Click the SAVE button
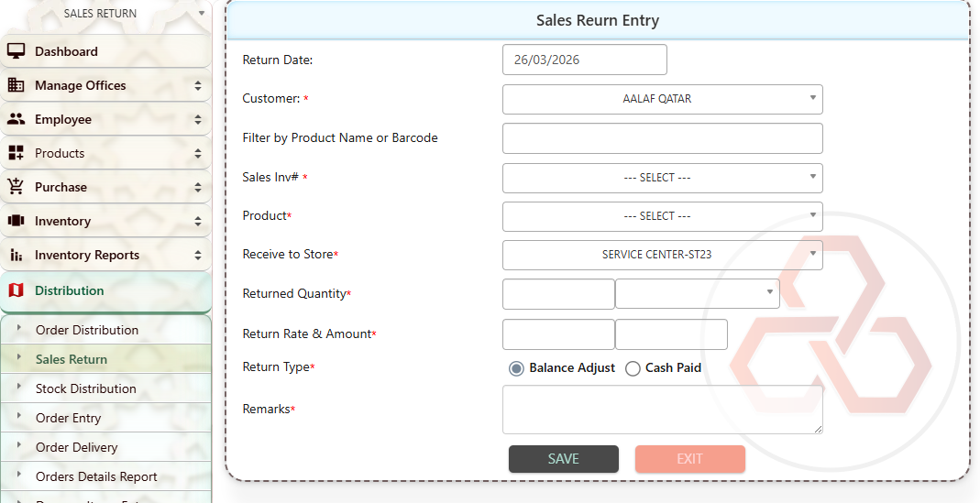This screenshot has width=980, height=503. pos(563,459)
